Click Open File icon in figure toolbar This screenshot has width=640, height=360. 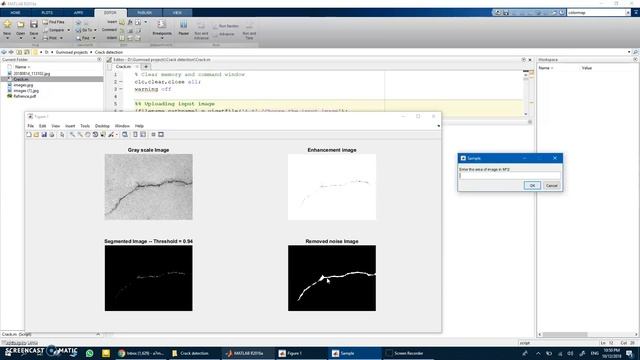(x=36, y=134)
